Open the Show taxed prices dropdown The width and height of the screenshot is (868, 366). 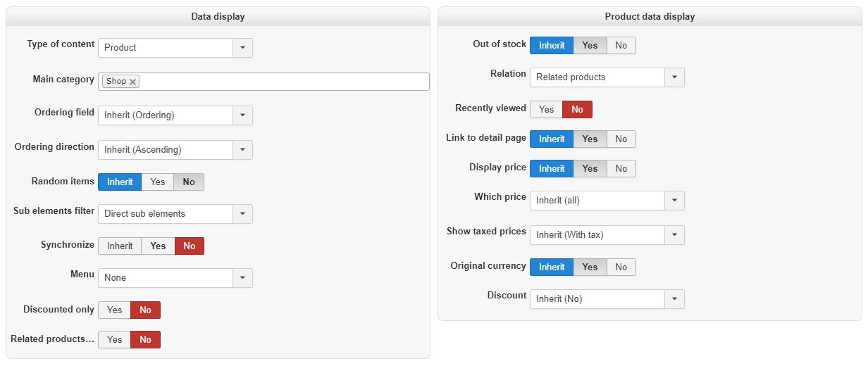(x=674, y=235)
